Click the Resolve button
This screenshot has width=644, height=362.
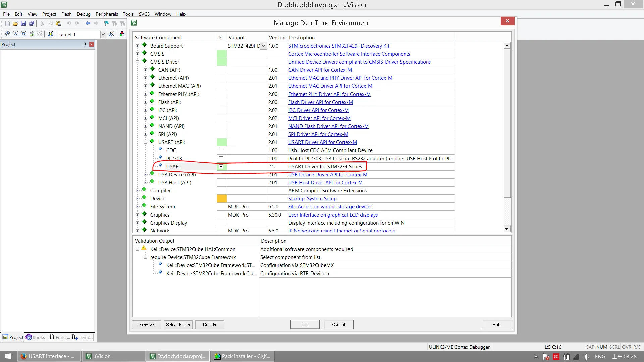coord(146,324)
